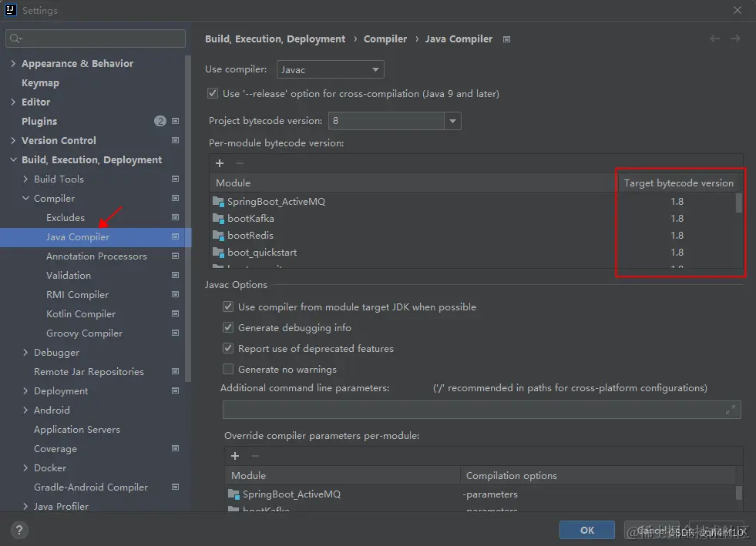The height and width of the screenshot is (546, 756).
Task: Click the Target bytecode version column header
Action: [x=678, y=183]
